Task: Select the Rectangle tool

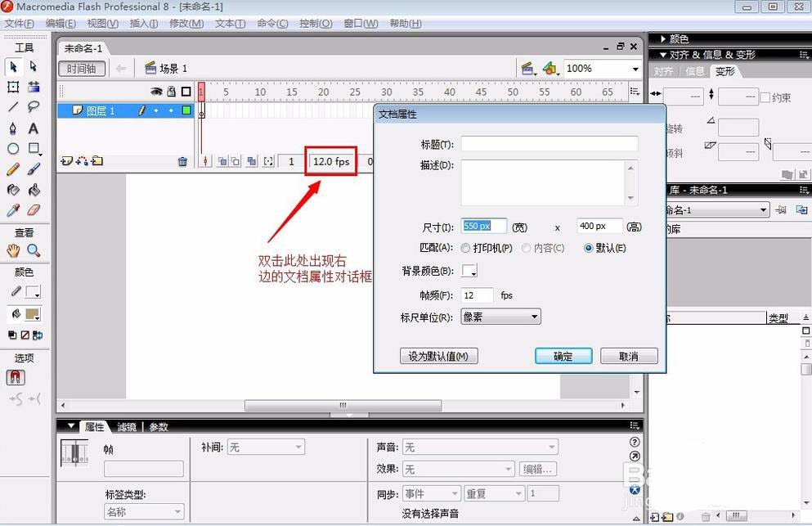Action: point(34,149)
